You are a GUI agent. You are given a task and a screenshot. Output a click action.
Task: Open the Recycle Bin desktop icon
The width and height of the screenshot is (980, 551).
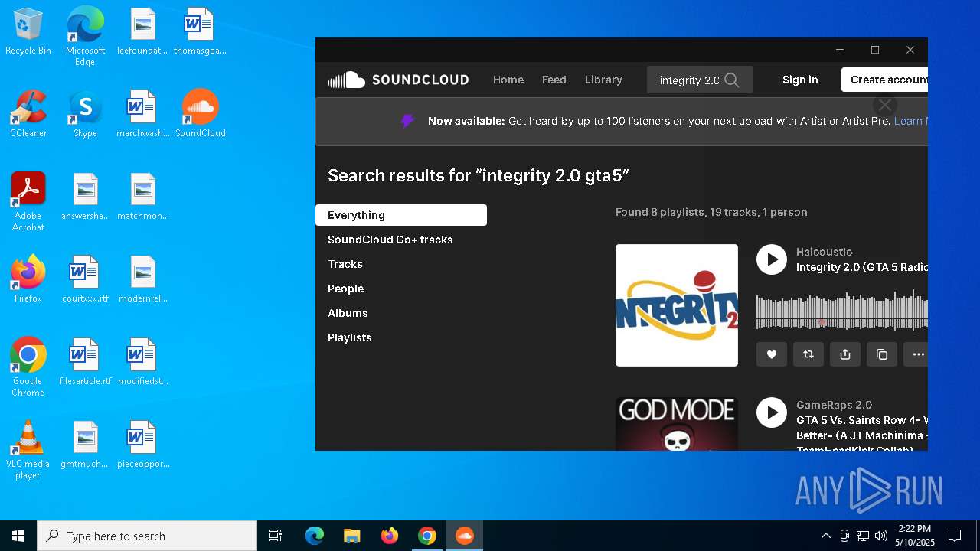[x=28, y=32]
